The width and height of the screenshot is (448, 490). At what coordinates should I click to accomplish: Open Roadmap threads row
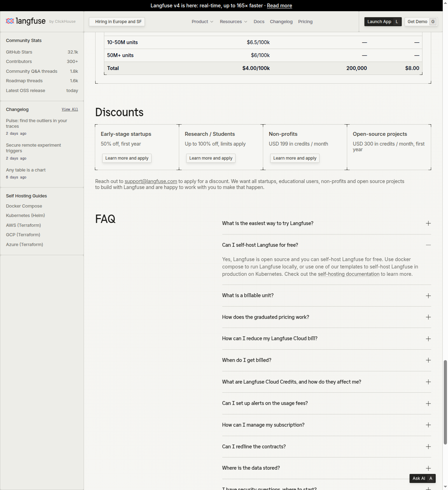42,81
